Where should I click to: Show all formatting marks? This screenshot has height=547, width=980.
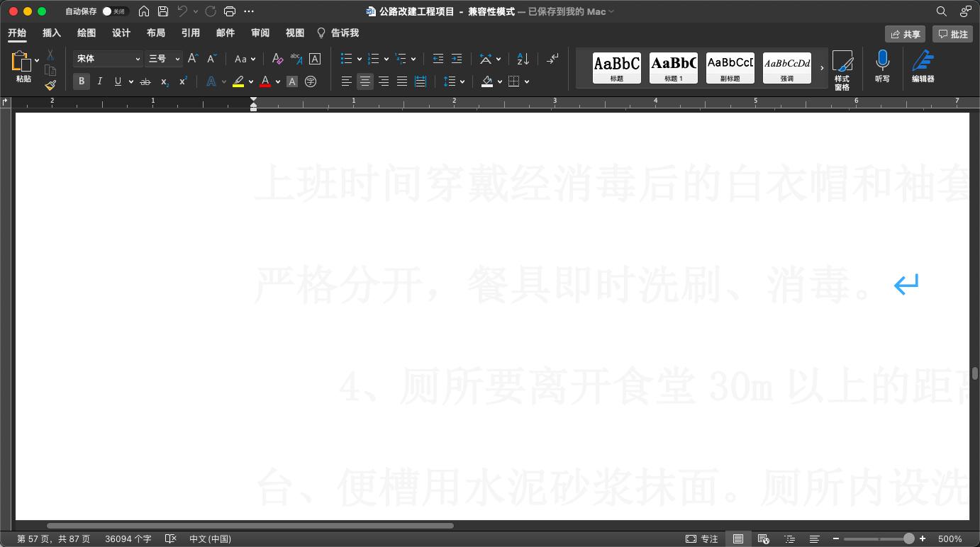552,59
